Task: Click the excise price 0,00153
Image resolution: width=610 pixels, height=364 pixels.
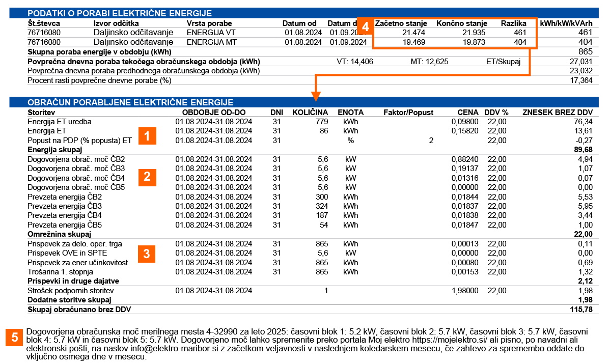Action: pyautogui.click(x=464, y=272)
